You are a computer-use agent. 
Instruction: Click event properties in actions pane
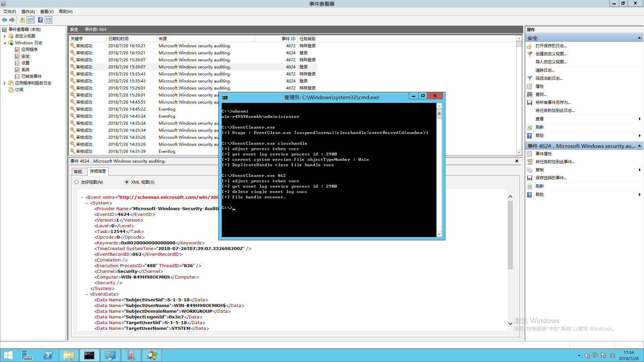click(x=543, y=154)
